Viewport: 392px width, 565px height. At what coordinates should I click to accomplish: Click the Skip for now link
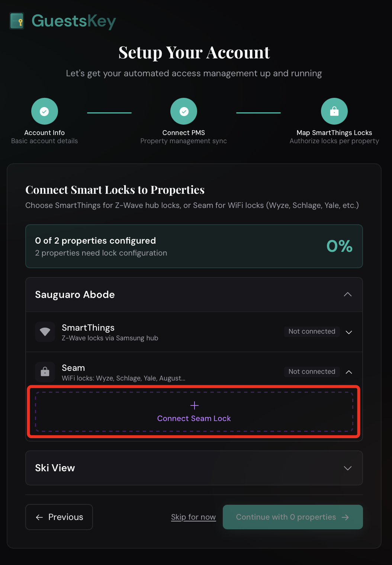coord(193,517)
